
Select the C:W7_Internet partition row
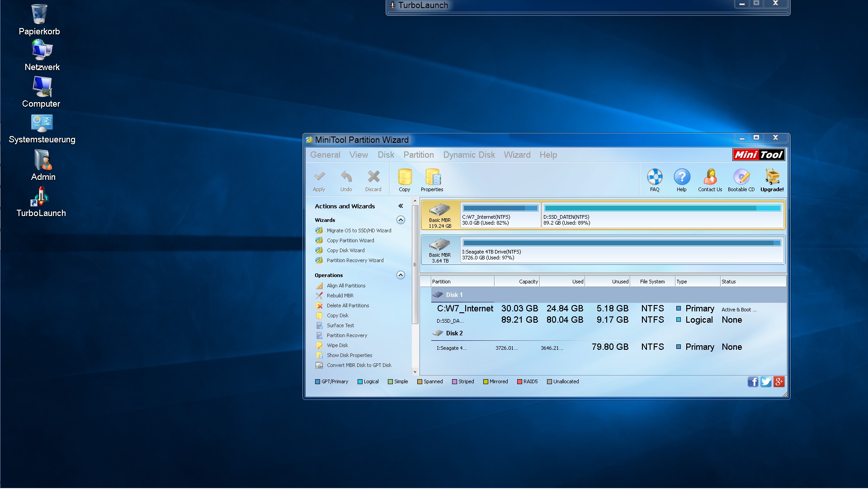466,309
